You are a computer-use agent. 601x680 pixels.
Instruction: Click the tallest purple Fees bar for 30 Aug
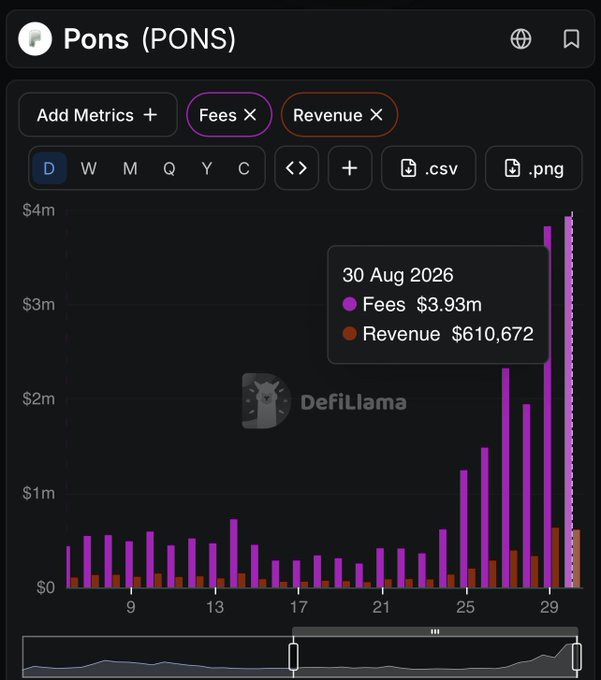[x=568, y=402]
